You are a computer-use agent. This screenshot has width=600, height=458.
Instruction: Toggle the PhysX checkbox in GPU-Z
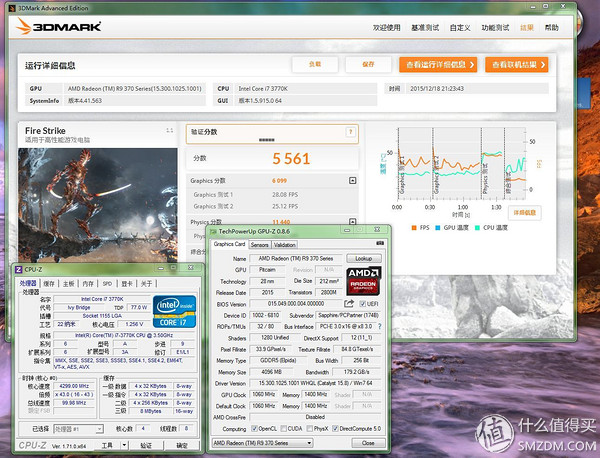[x=310, y=429]
